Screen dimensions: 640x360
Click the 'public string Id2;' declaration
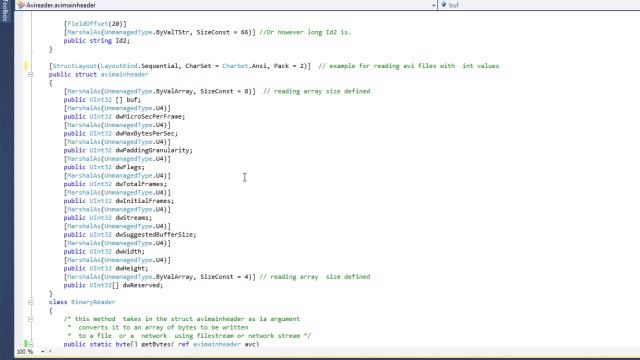pyautogui.click(x=97, y=41)
